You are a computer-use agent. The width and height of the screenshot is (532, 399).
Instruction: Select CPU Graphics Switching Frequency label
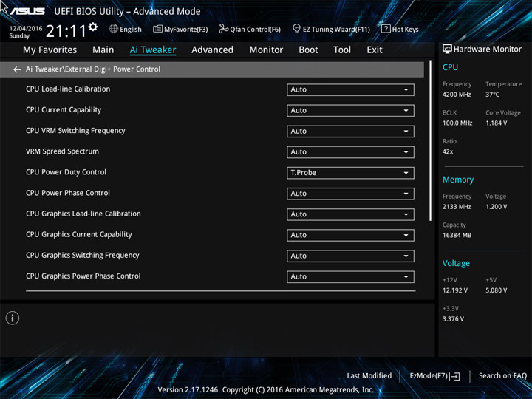pyautogui.click(x=83, y=255)
